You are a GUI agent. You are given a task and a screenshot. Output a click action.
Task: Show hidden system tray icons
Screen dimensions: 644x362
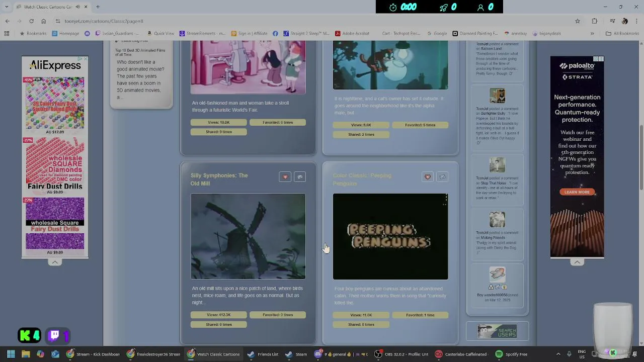click(558, 354)
